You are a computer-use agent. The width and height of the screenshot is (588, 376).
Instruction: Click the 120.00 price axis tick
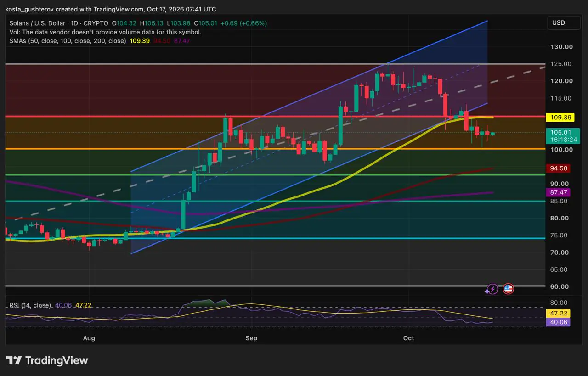pyautogui.click(x=561, y=81)
